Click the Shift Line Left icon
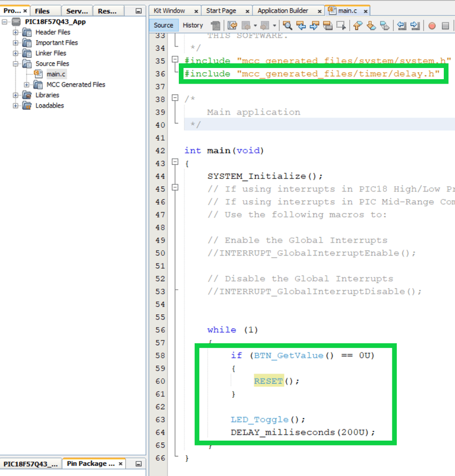The height and width of the screenshot is (476, 455). click(x=401, y=25)
